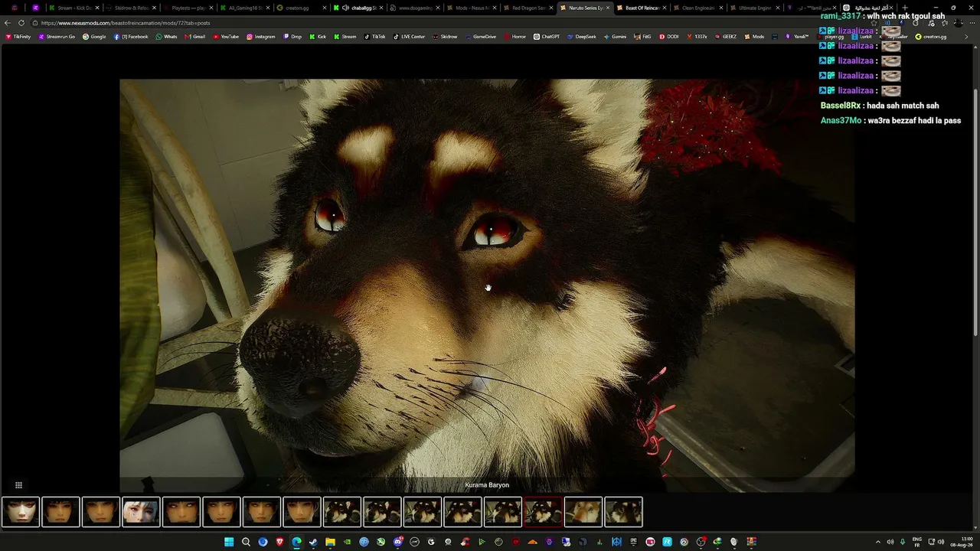This screenshot has height=551, width=980.
Task: Open the Whats bookmark
Action: pyautogui.click(x=166, y=37)
